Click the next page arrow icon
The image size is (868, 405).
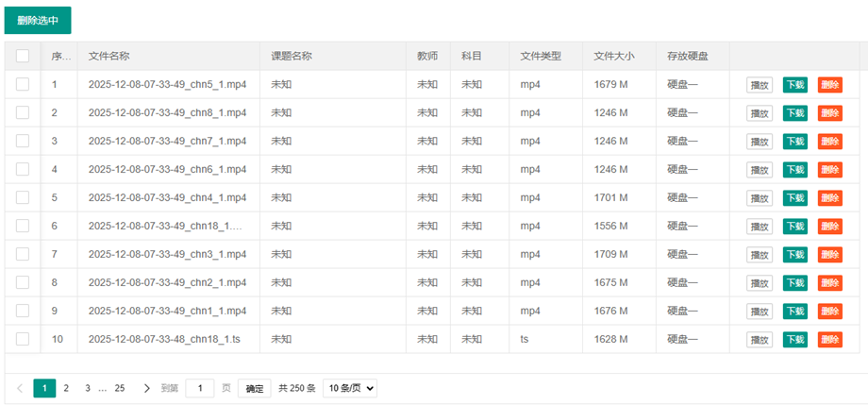tap(146, 388)
